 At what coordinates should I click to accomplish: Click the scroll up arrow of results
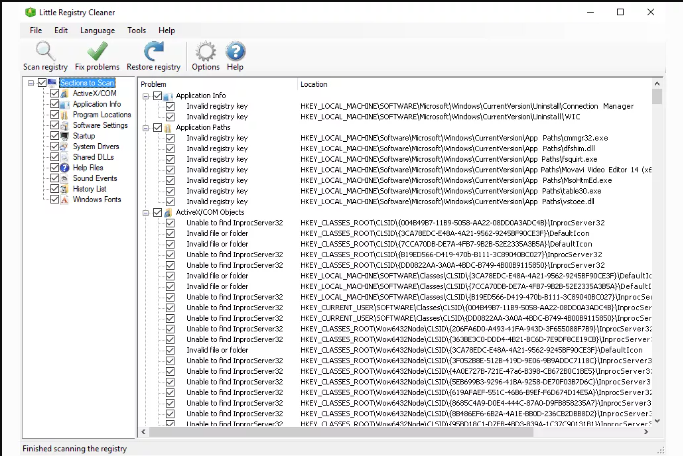pos(657,83)
